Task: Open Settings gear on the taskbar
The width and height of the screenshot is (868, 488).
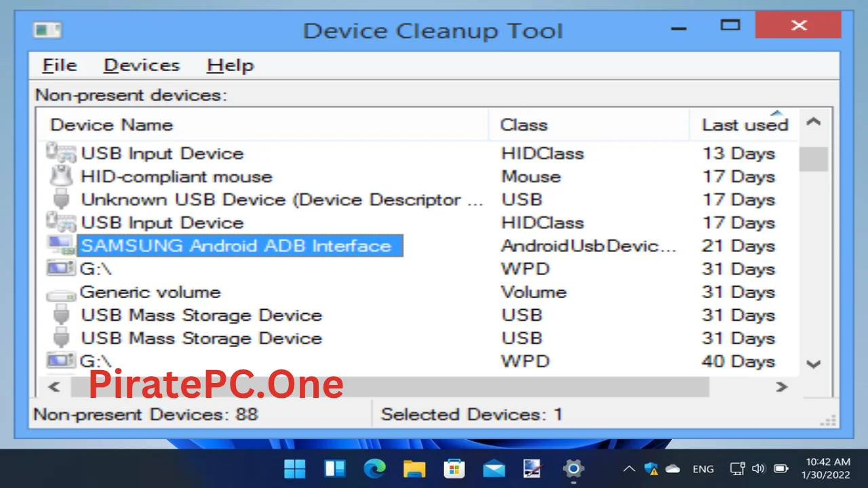Action: (x=573, y=468)
